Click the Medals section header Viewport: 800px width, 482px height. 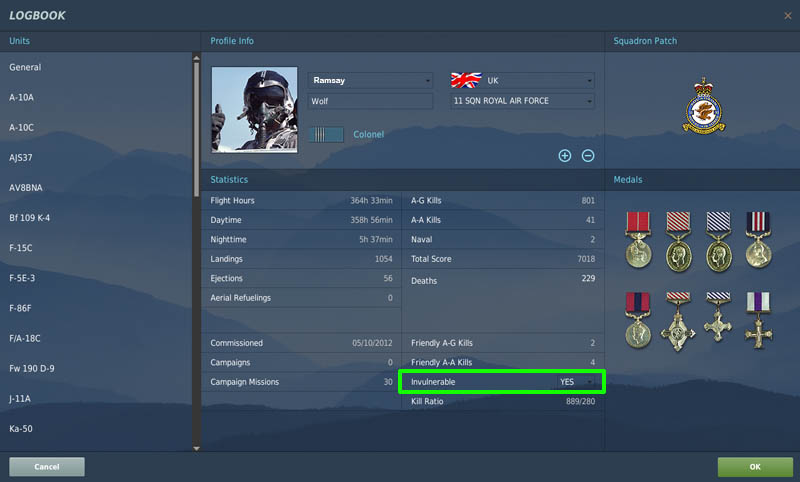click(x=628, y=180)
